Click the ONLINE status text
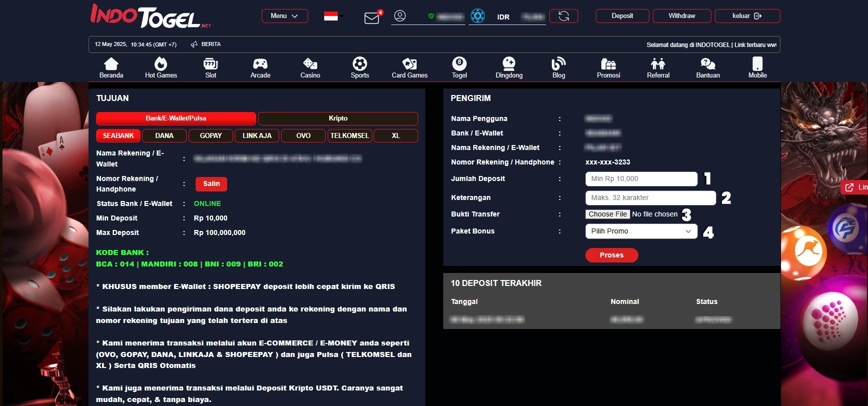This screenshot has width=868, height=406. pos(207,204)
